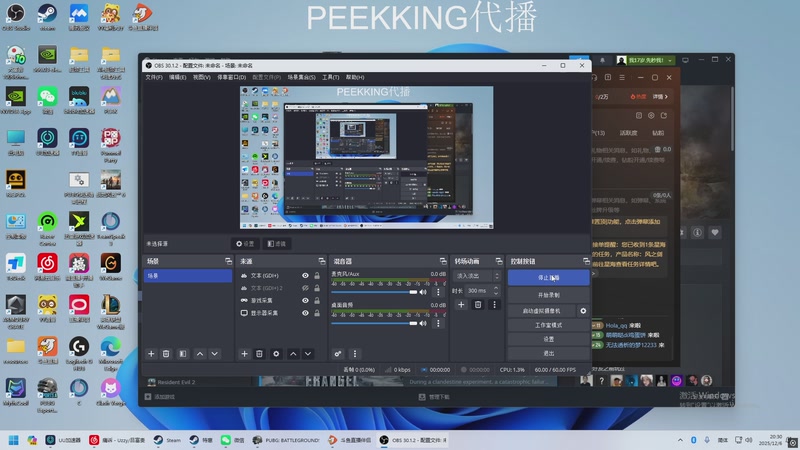Click the start recording button

pos(548,295)
